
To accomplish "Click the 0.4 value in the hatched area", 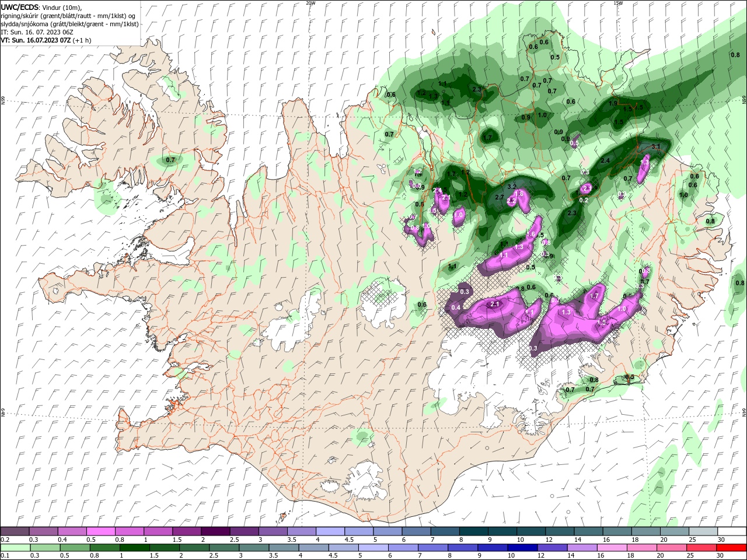I will (x=456, y=307).
